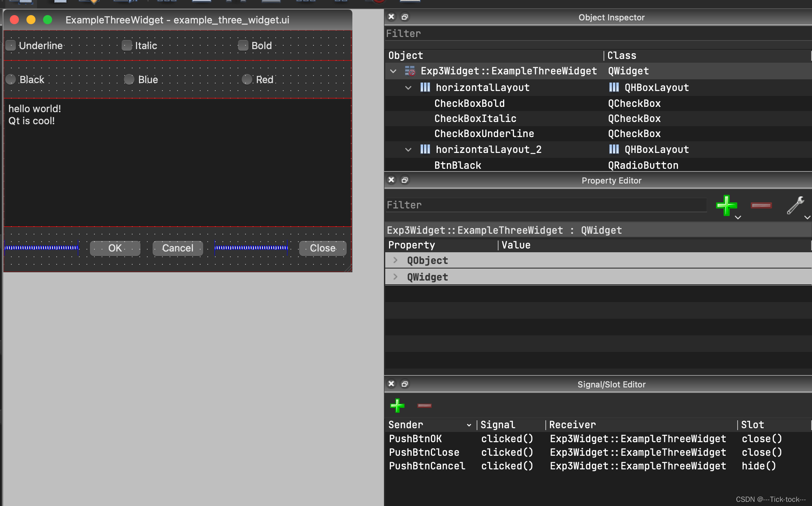Float the Object Inspector panel

405,17
